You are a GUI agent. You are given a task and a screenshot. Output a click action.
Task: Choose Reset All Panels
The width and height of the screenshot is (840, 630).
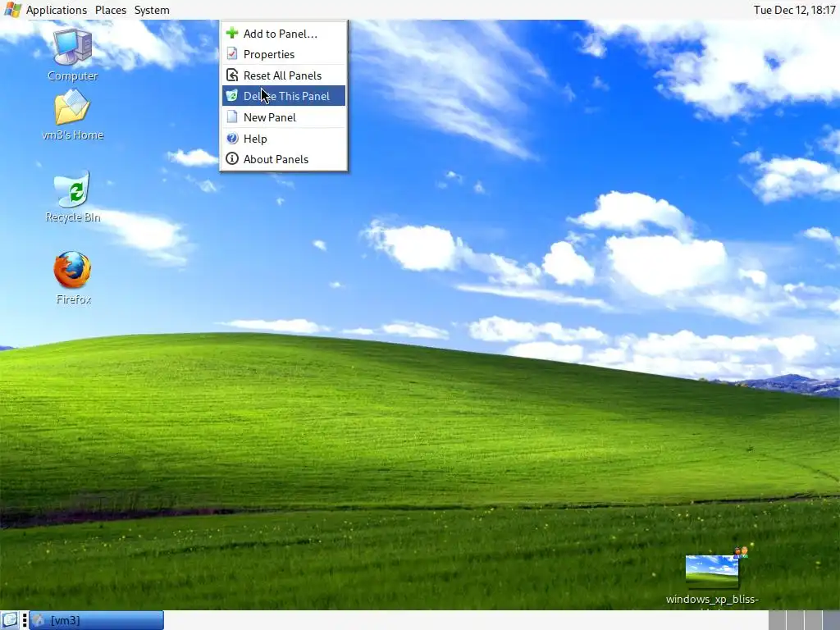[x=283, y=75]
